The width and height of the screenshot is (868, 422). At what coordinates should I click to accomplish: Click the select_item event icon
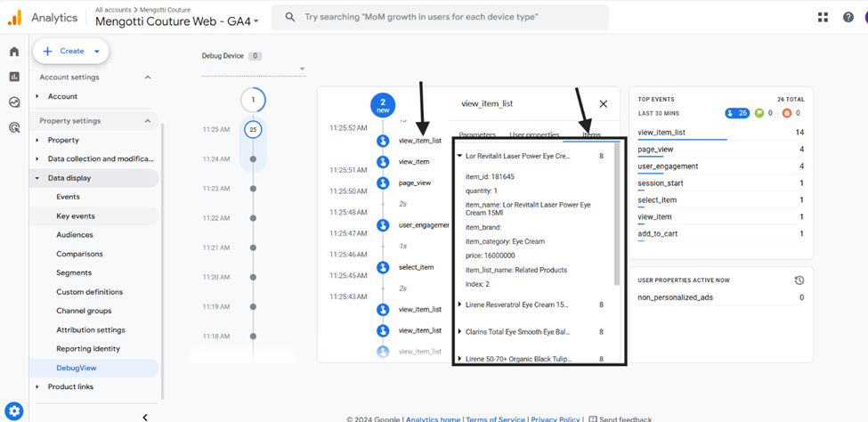(382, 267)
